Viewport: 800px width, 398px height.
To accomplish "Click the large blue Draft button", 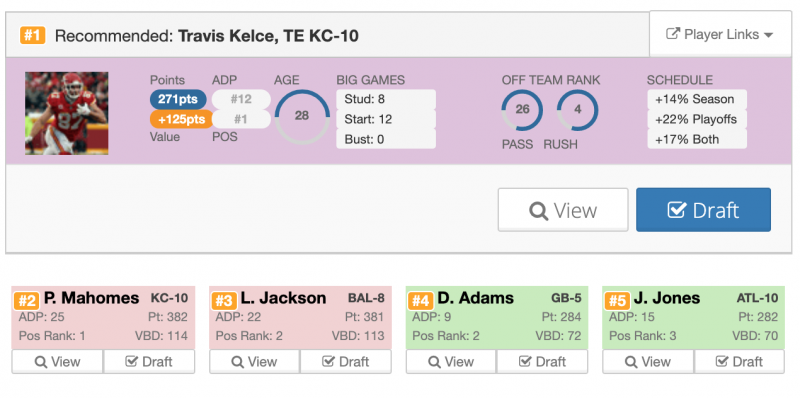I will point(703,210).
